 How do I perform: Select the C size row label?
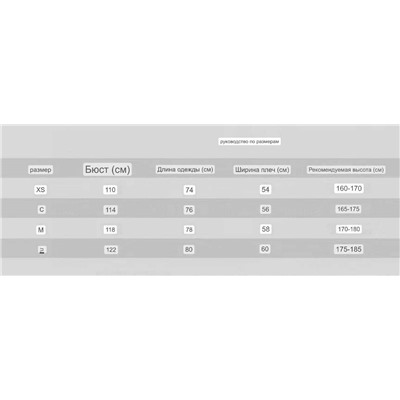41,210
